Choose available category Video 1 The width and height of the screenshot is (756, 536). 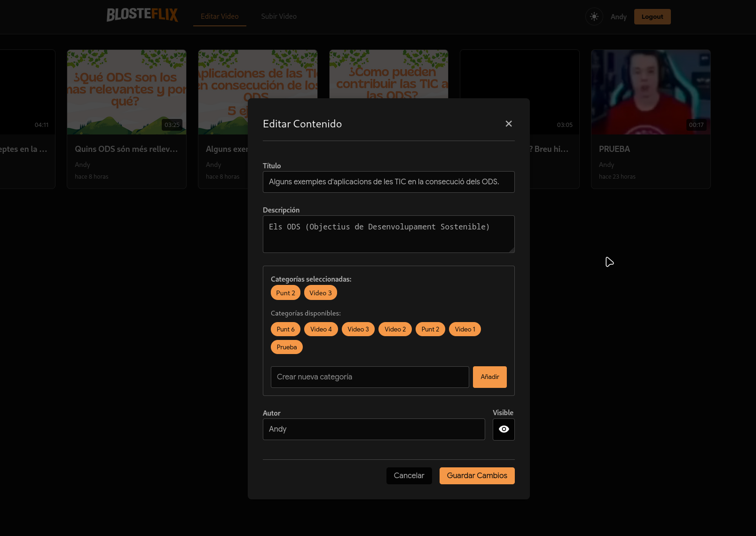465,329
